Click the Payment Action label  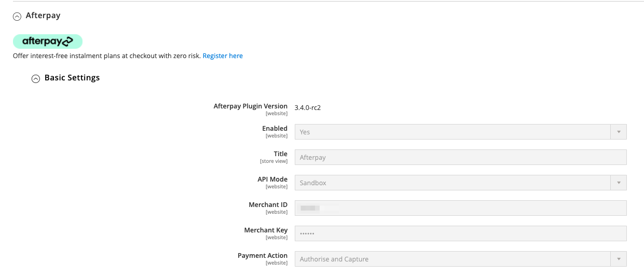pos(263,255)
